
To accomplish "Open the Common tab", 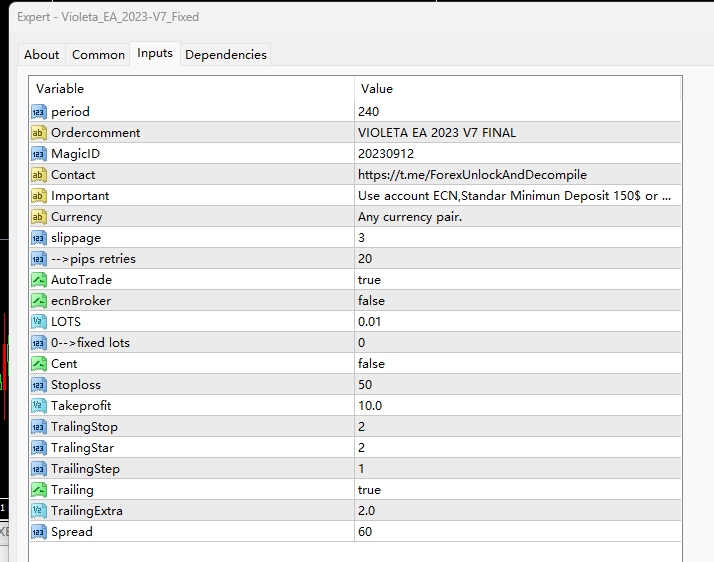I will (x=99, y=55).
